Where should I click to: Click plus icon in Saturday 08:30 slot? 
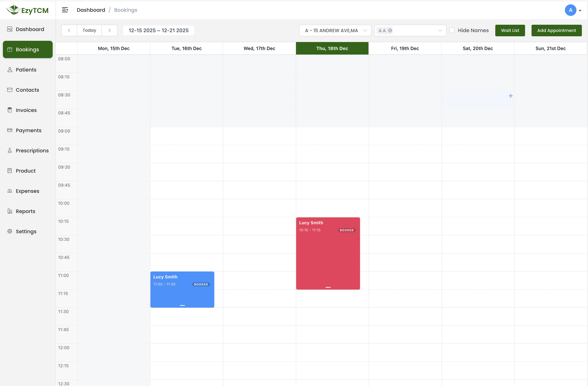(x=510, y=96)
